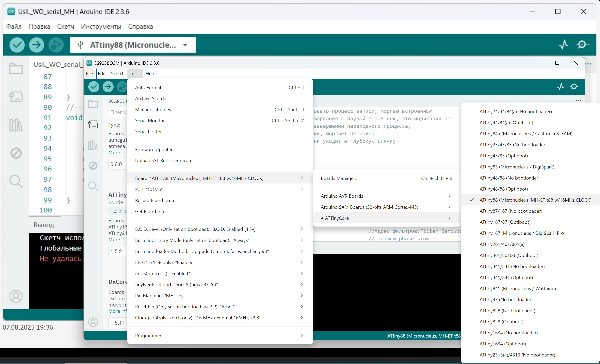This screenshot has height=364, width=600.
Task: Choose Auto Format menu item
Action: pos(220,87)
